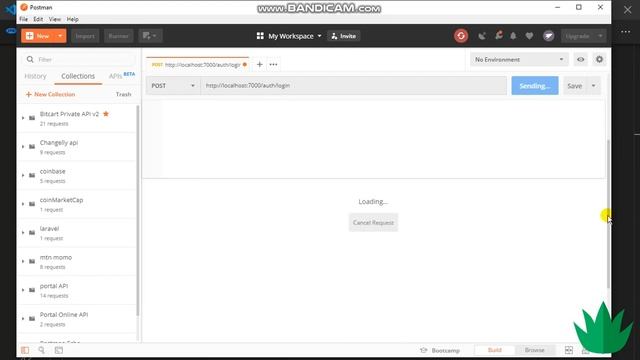Image resolution: width=640 pixels, height=360 pixels.
Task: Expand the coinMarketCap collection
Action: click(x=23, y=204)
